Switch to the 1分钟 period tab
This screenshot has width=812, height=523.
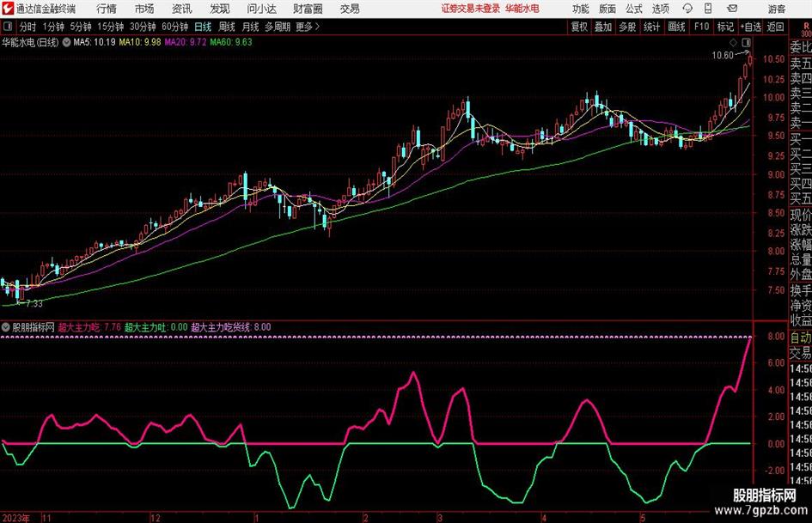coord(53,27)
